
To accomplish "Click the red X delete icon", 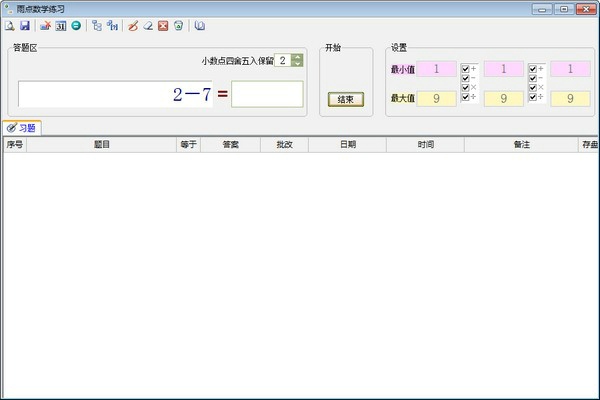I will click(x=162, y=25).
